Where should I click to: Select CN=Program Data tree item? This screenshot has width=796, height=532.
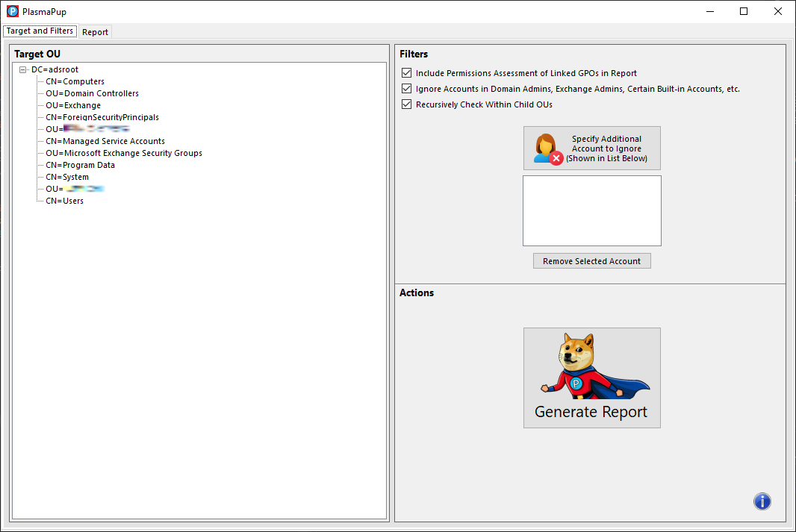pyautogui.click(x=80, y=166)
